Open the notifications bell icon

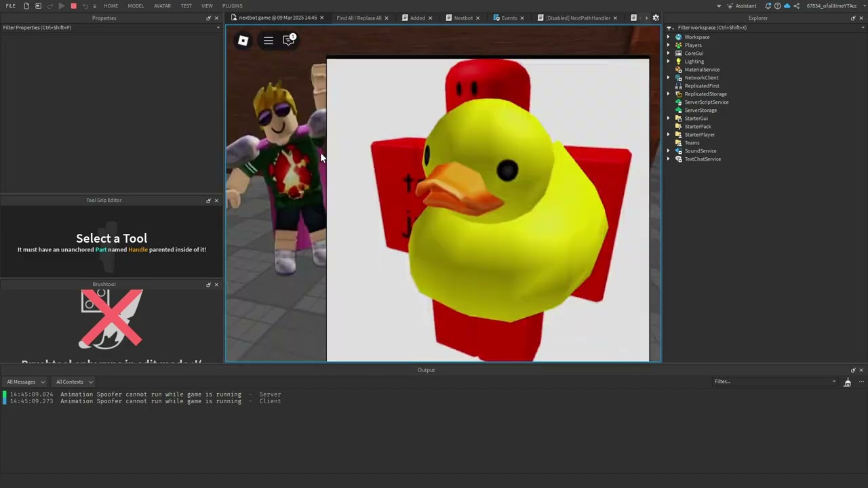(x=768, y=6)
